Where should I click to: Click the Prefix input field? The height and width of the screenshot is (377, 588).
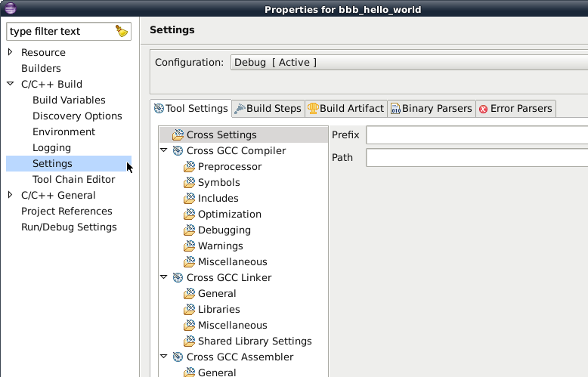click(477, 135)
